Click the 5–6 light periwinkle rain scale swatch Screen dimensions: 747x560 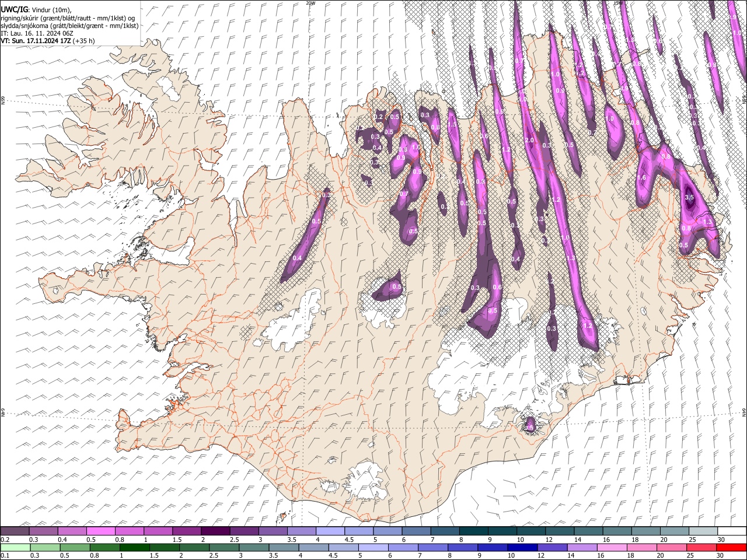[x=373, y=547]
